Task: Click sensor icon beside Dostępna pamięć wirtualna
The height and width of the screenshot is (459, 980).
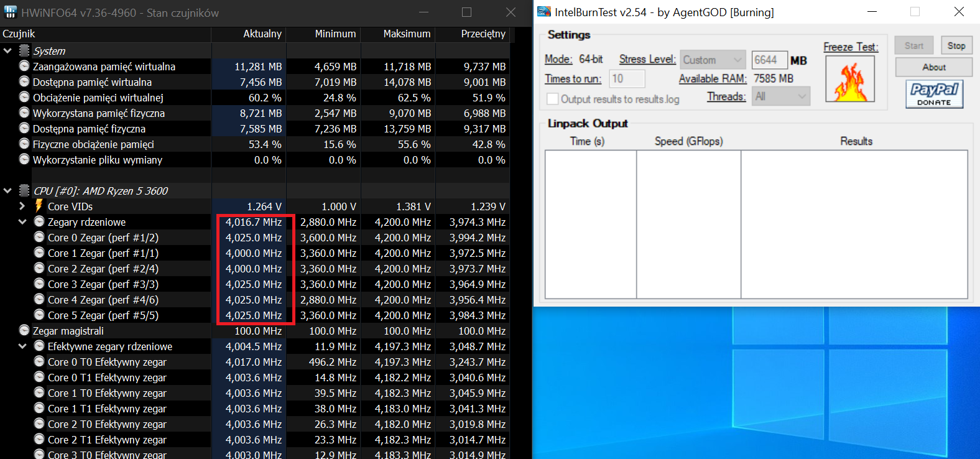Action: tap(24, 81)
